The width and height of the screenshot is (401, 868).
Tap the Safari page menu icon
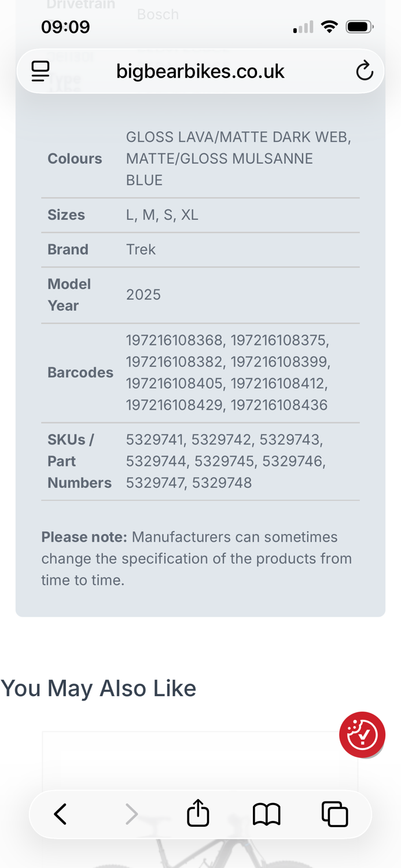click(x=41, y=71)
